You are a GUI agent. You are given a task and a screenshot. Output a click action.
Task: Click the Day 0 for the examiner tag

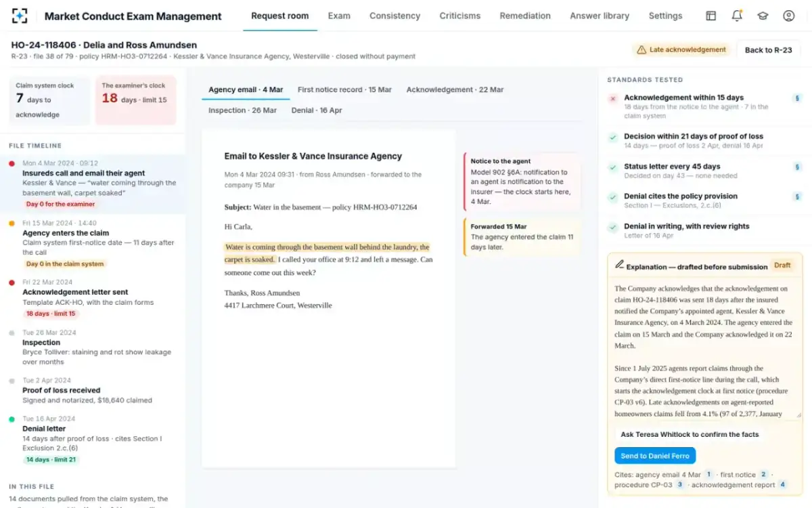(61, 204)
